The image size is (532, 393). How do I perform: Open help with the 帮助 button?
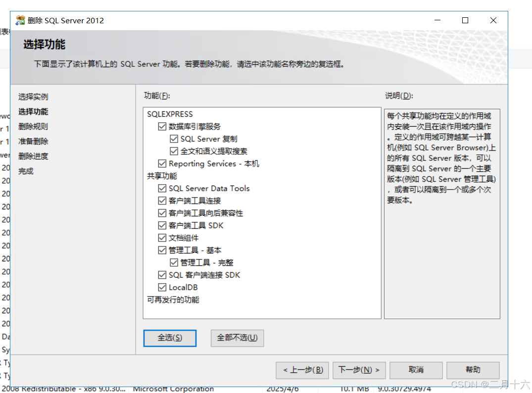473,370
